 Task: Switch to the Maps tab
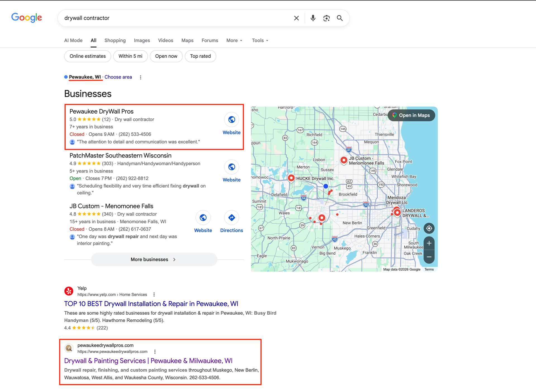tap(187, 40)
